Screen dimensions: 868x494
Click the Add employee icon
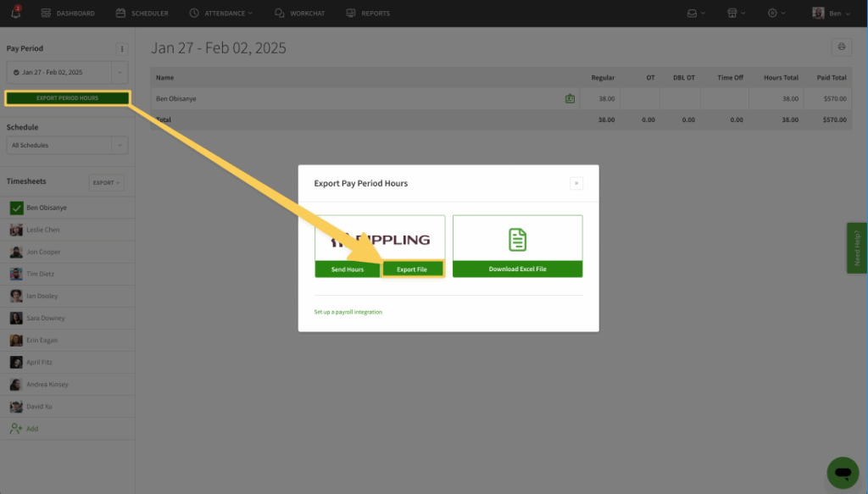point(16,429)
